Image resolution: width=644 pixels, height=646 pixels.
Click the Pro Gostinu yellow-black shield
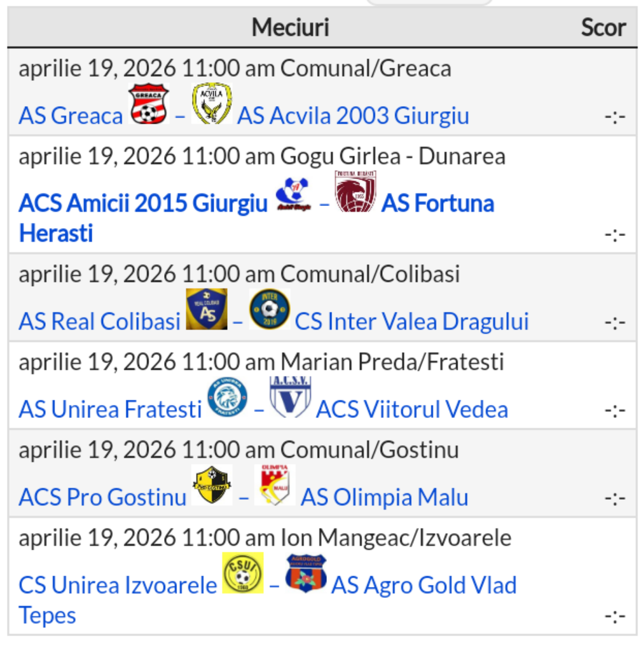[212, 485]
